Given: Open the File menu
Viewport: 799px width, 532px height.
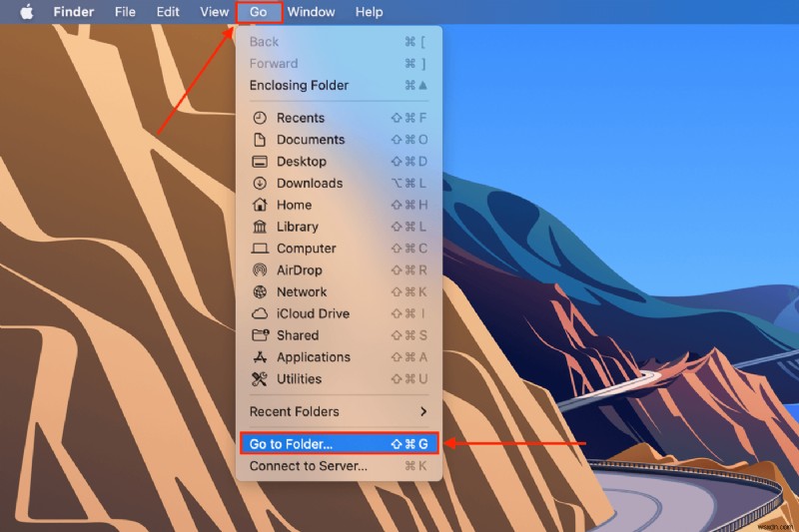Looking at the screenshot, I should (125, 12).
